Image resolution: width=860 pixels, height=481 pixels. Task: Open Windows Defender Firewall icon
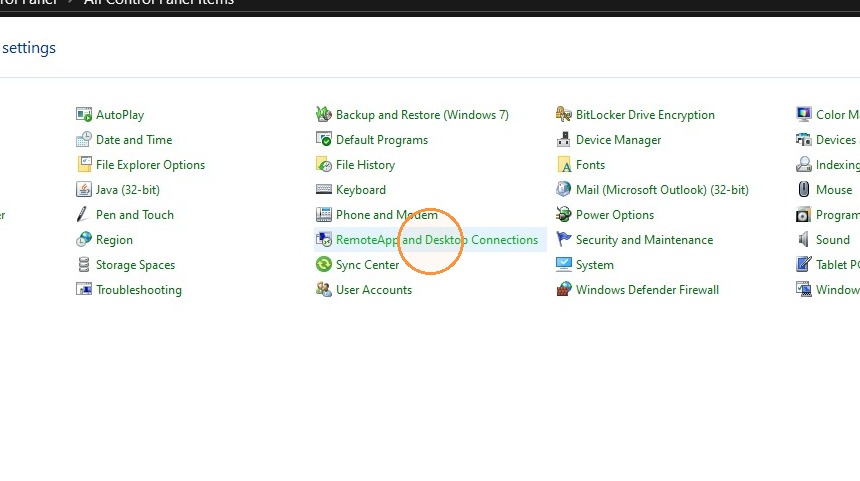click(563, 290)
